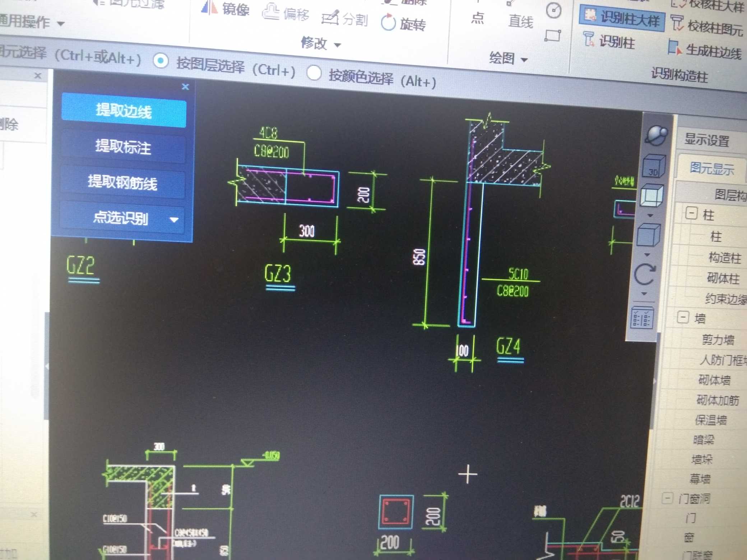Screen dimensions: 747x560
Task: Collapse the 门窗洞 tree group
Action: click(668, 498)
